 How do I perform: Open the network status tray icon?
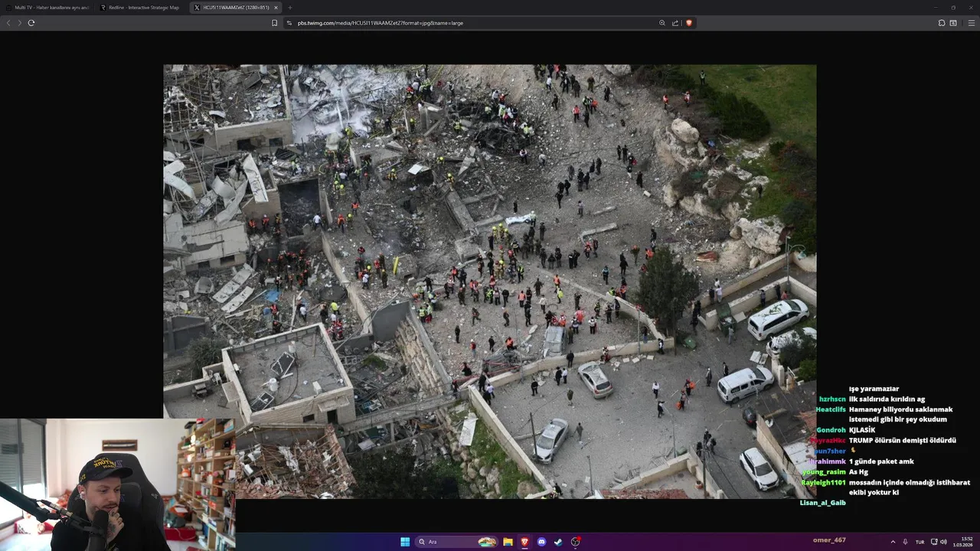click(x=934, y=542)
